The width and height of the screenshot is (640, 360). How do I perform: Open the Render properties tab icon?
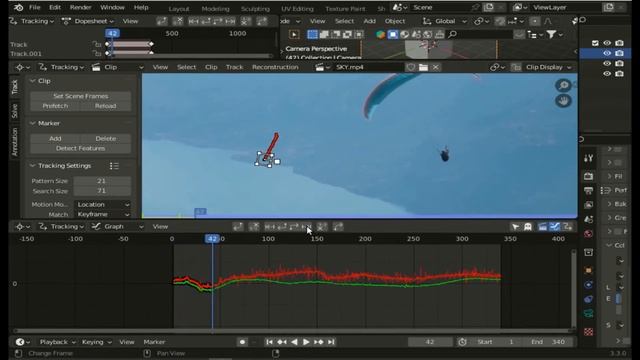point(588,176)
